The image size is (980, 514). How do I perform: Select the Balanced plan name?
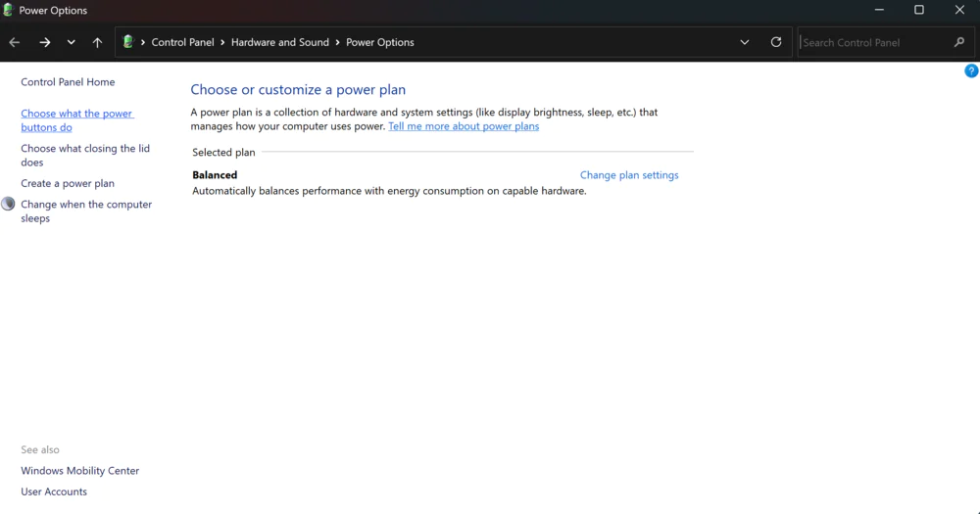215,175
